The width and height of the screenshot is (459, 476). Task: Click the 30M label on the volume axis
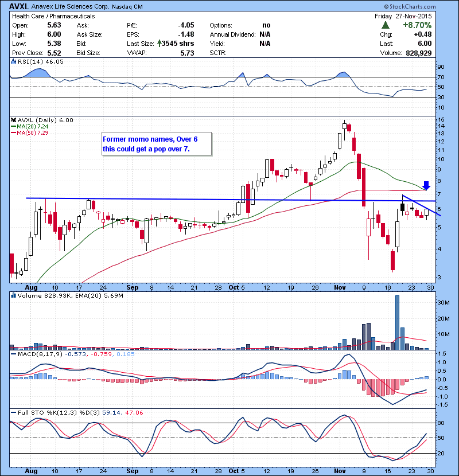444,303
